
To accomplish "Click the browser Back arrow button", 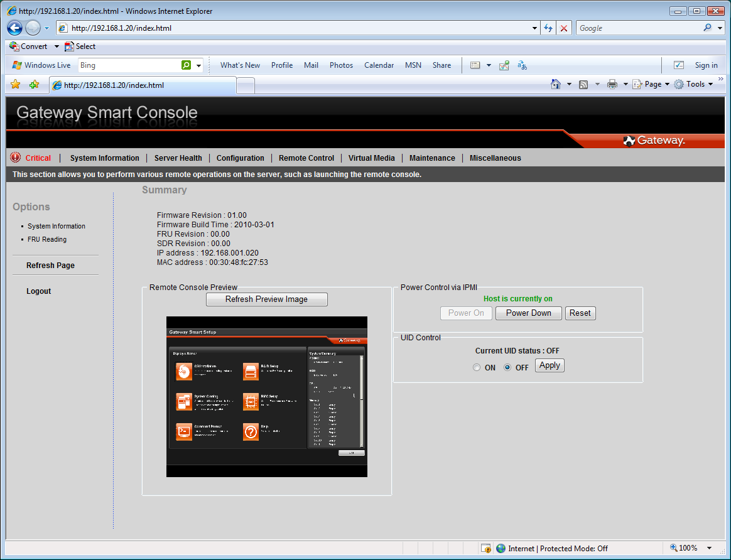I will (x=14, y=28).
